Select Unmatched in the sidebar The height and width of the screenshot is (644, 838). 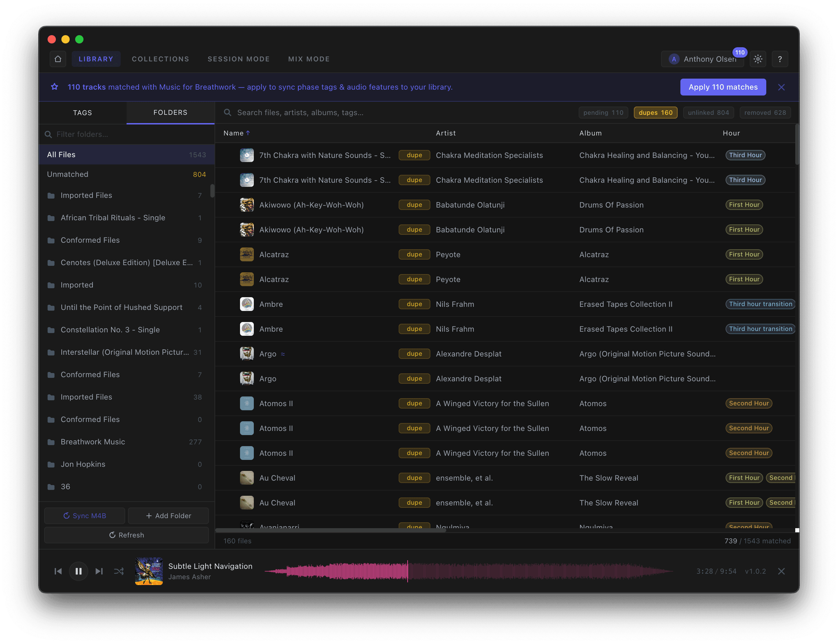127,174
